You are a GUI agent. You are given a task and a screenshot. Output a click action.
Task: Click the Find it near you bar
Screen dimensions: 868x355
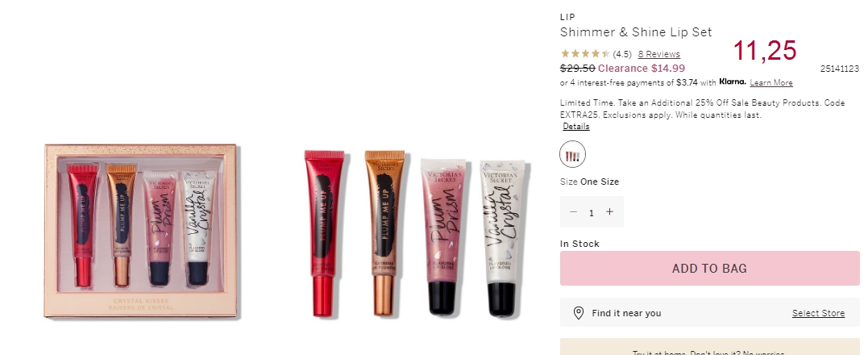pos(710,313)
